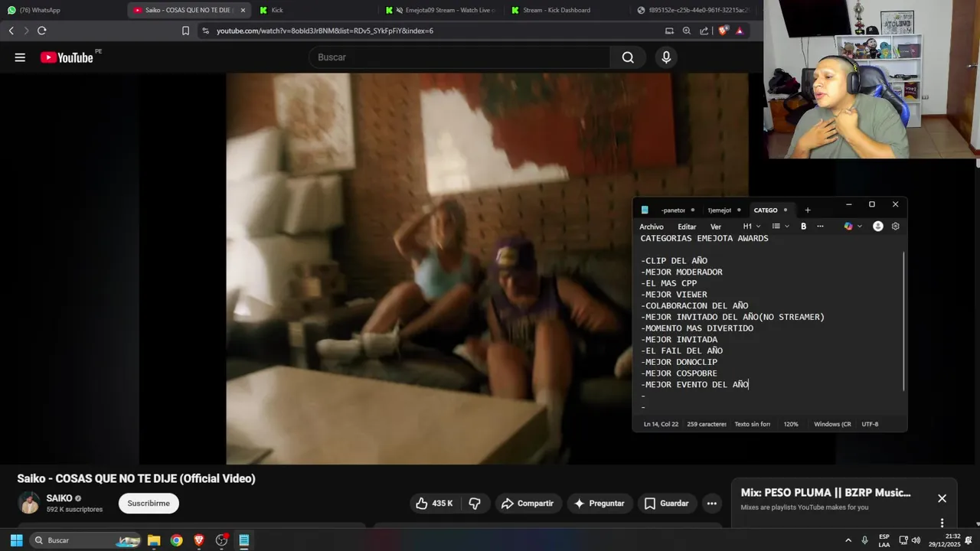Click the -CLIP DEL AÑO line
980x551 pixels.
pos(675,261)
